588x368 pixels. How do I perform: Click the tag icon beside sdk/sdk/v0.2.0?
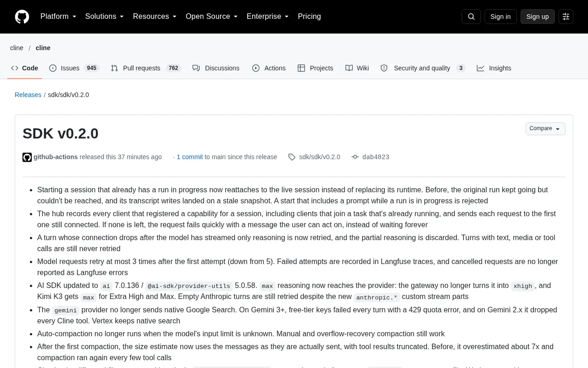(292, 157)
